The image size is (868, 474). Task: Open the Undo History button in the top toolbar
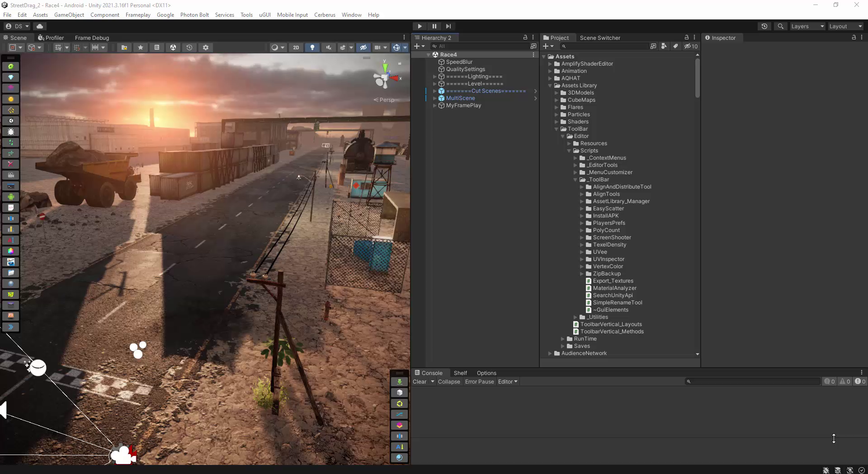click(764, 26)
